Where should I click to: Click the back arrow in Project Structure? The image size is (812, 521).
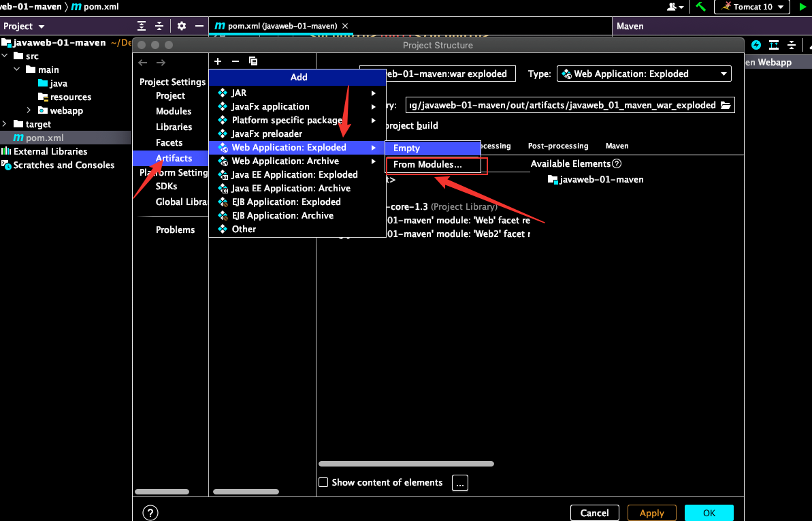click(x=143, y=63)
